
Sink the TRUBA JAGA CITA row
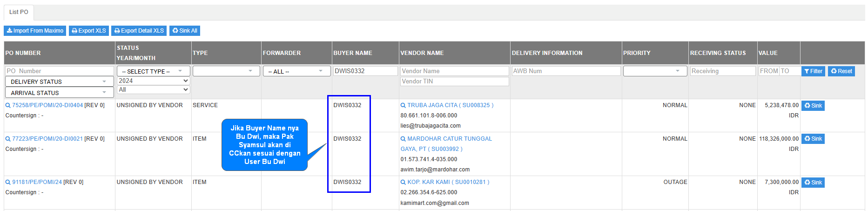point(813,106)
